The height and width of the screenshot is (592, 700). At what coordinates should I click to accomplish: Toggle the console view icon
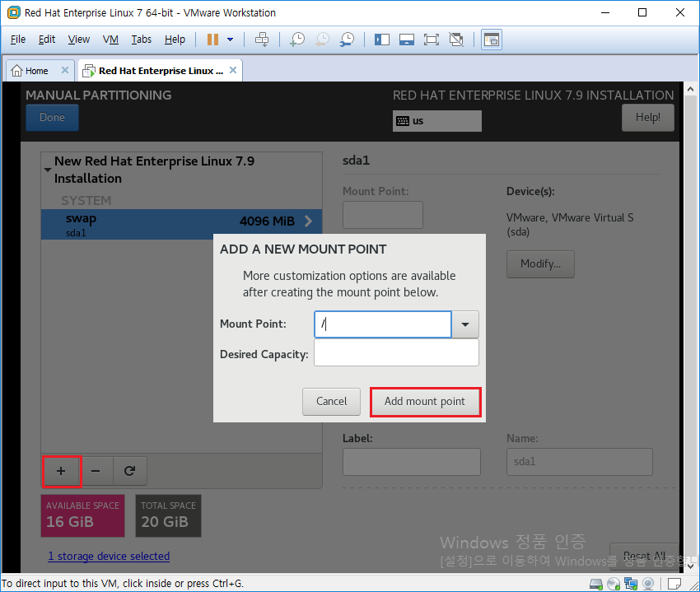(x=492, y=40)
